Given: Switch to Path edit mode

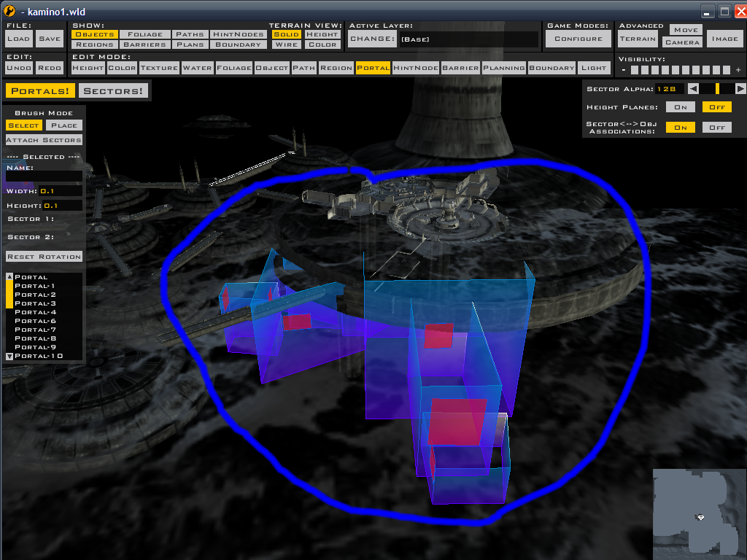Looking at the screenshot, I should [x=304, y=68].
